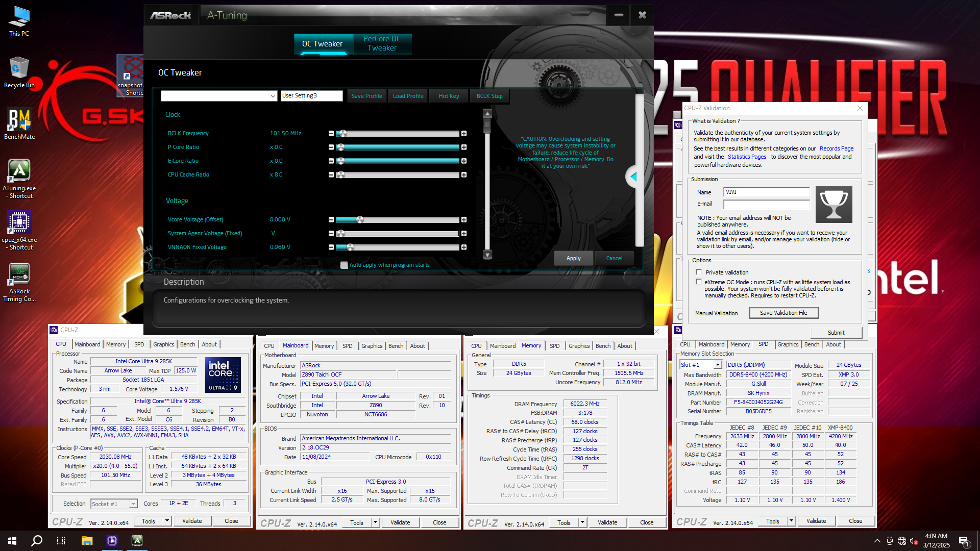This screenshot has height=551, width=980.
Task: Click minus icon for BCLK Frequency
Action: pos(331,134)
